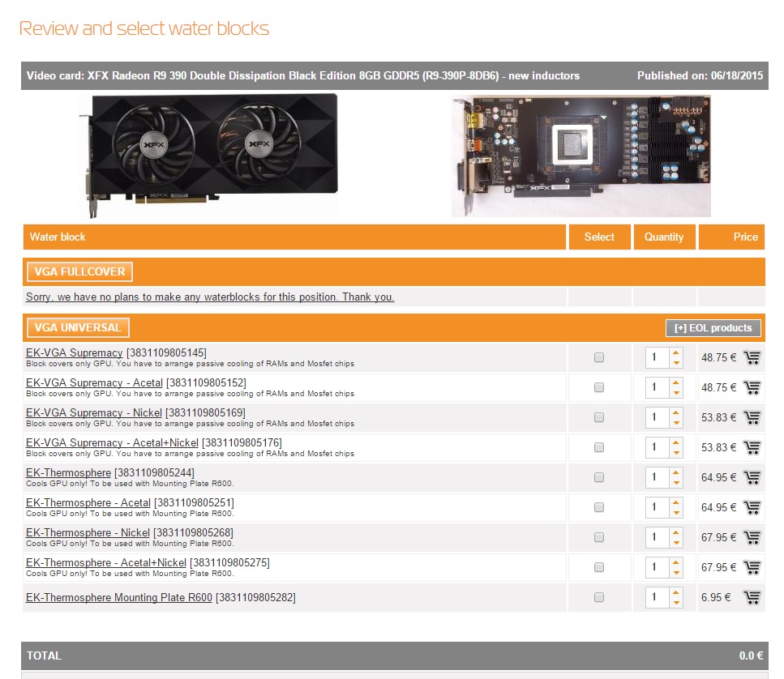Increase quantity for Mounting Plate R600
784x679 pixels.
676,592
